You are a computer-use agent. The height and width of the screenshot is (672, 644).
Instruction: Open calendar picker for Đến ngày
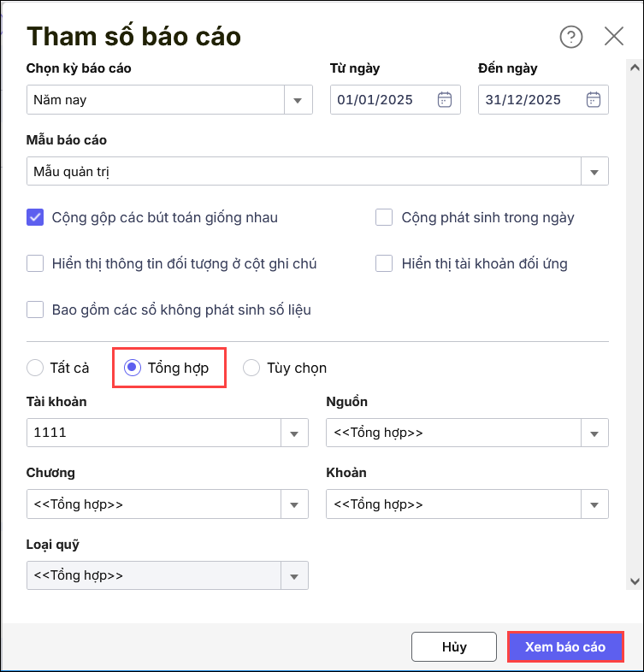(593, 100)
